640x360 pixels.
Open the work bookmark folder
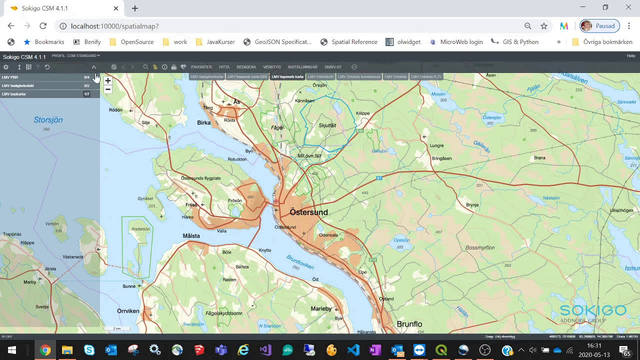(x=175, y=42)
